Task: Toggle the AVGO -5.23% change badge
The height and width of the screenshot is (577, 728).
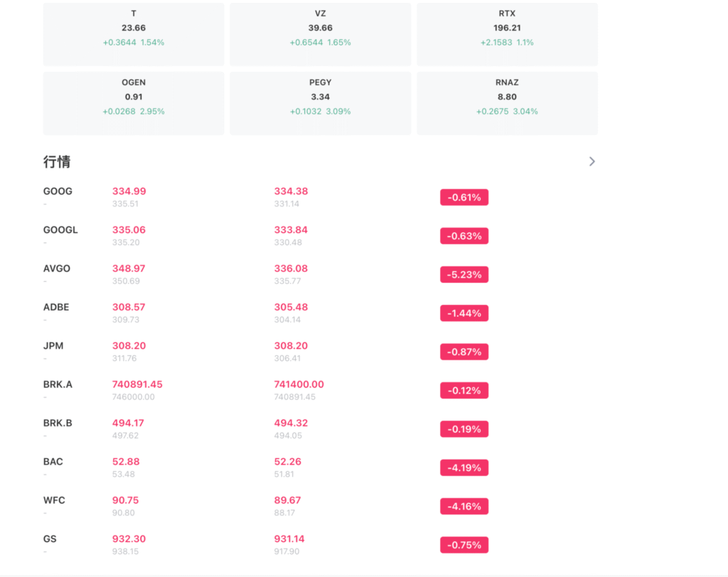Action: point(464,275)
